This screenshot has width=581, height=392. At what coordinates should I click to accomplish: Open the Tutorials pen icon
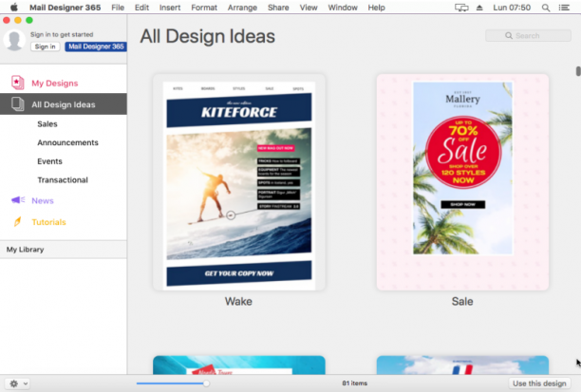click(17, 221)
